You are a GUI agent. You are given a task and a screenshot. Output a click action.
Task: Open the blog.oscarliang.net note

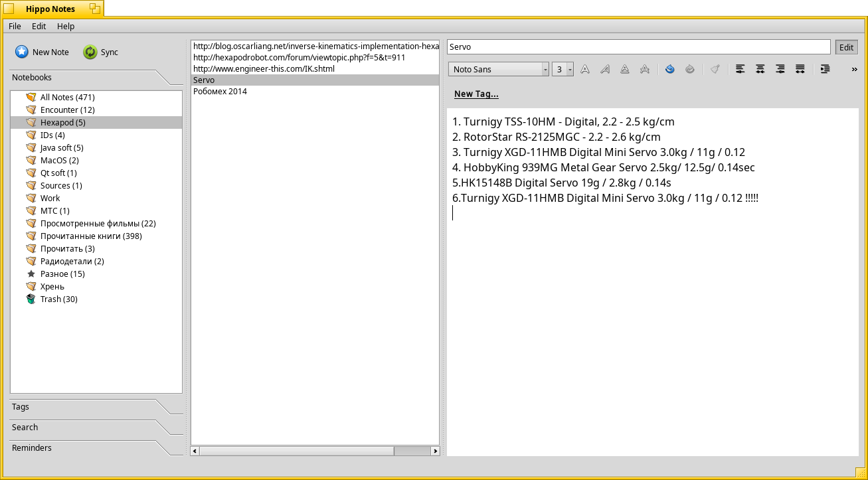315,46
